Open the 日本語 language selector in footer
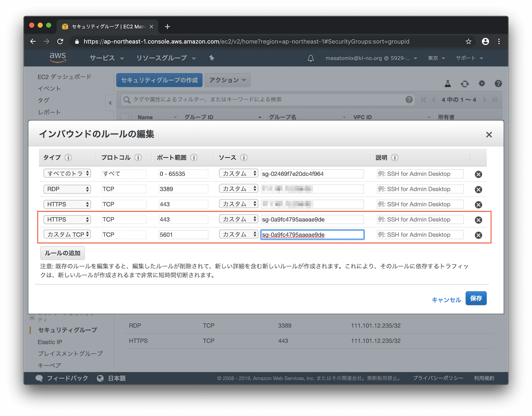The image size is (532, 416). coord(112,378)
